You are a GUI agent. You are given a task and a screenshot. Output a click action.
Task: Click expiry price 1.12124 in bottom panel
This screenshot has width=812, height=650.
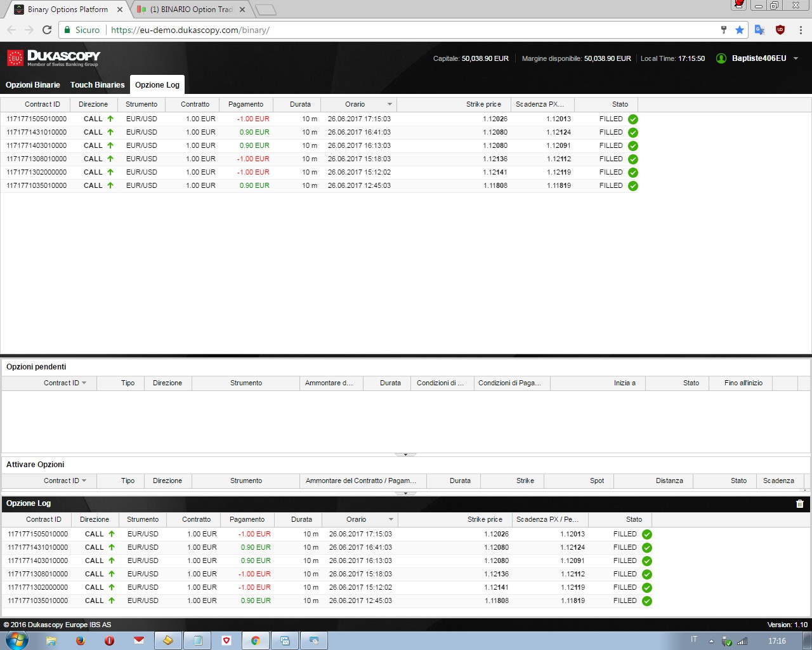[572, 547]
